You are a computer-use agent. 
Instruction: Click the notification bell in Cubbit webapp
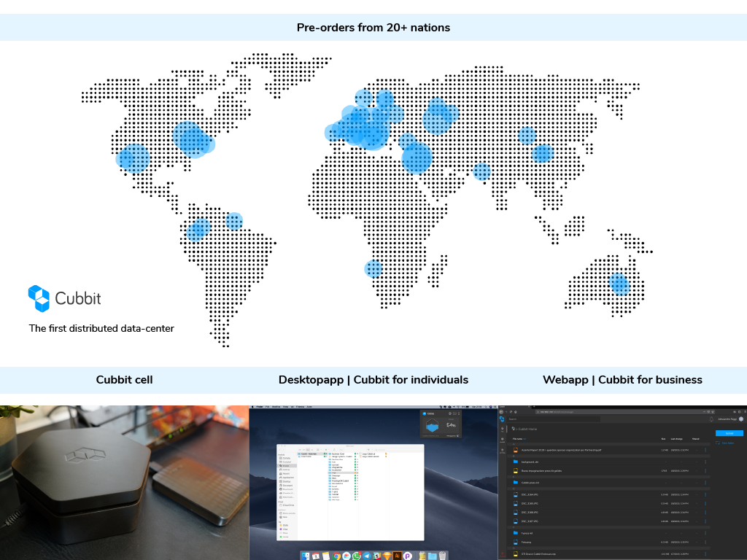tap(711, 419)
